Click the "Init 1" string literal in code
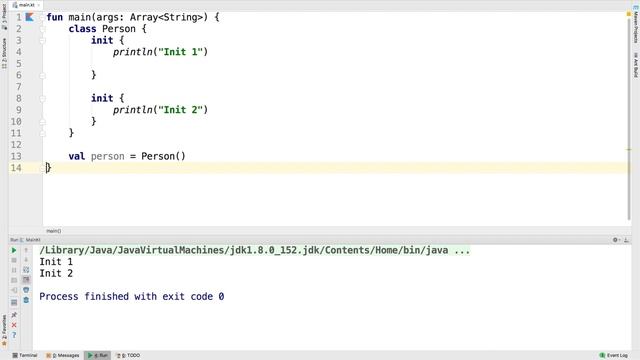 [180, 52]
